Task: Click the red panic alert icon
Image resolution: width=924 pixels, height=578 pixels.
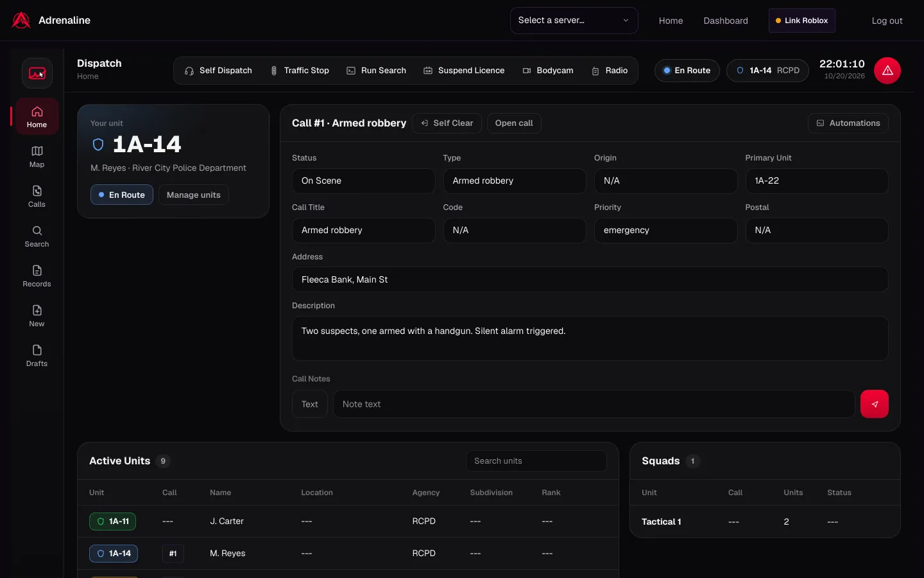Action: (887, 71)
